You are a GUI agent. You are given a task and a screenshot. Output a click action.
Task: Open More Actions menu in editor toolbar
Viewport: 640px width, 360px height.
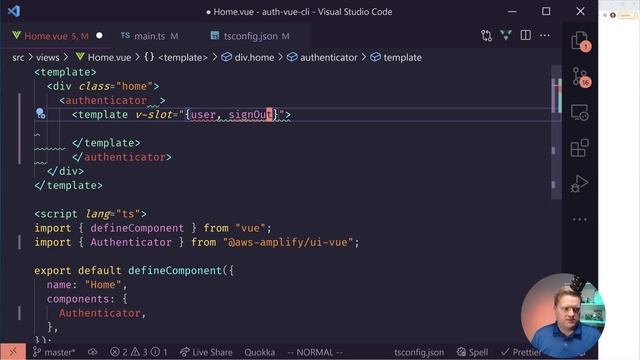tap(545, 36)
